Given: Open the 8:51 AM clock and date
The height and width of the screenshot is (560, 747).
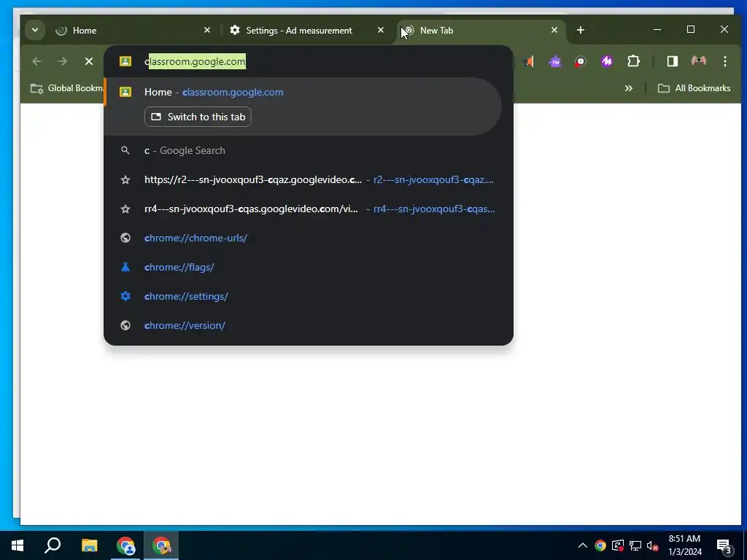Looking at the screenshot, I should point(684,545).
